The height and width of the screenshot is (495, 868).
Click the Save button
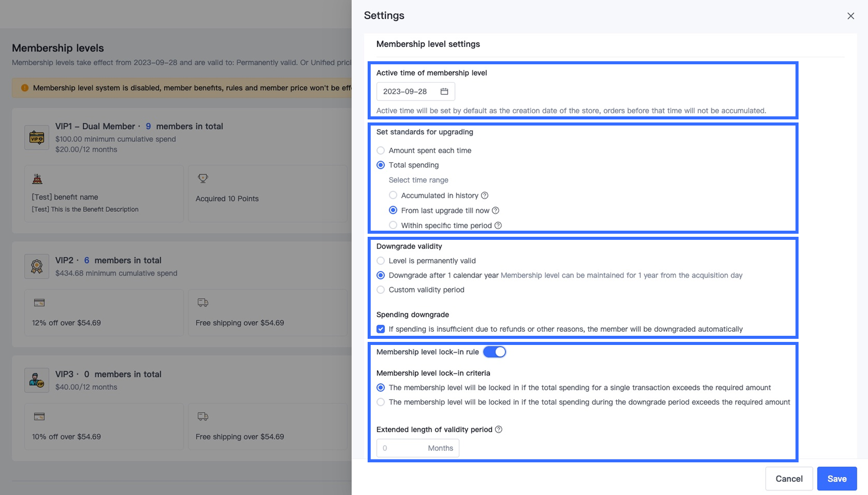tap(837, 479)
